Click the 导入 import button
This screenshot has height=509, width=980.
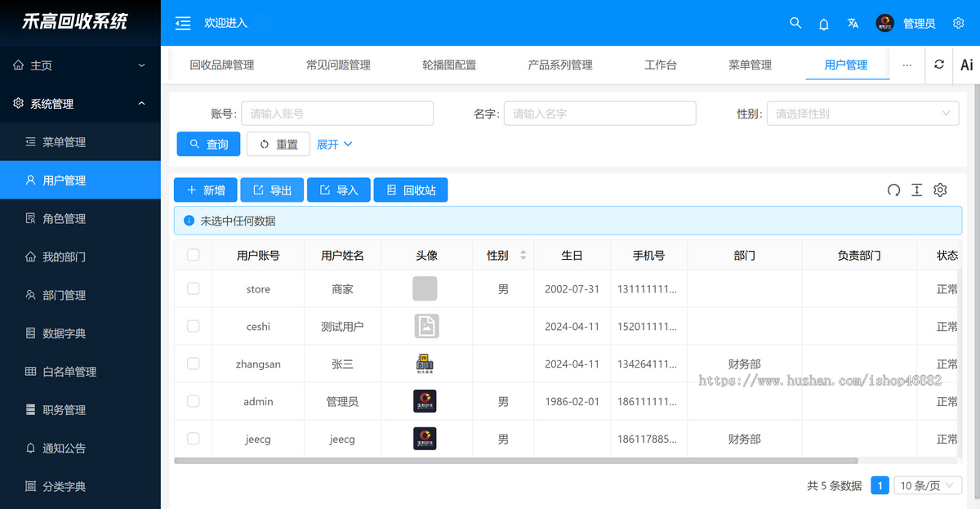(339, 190)
